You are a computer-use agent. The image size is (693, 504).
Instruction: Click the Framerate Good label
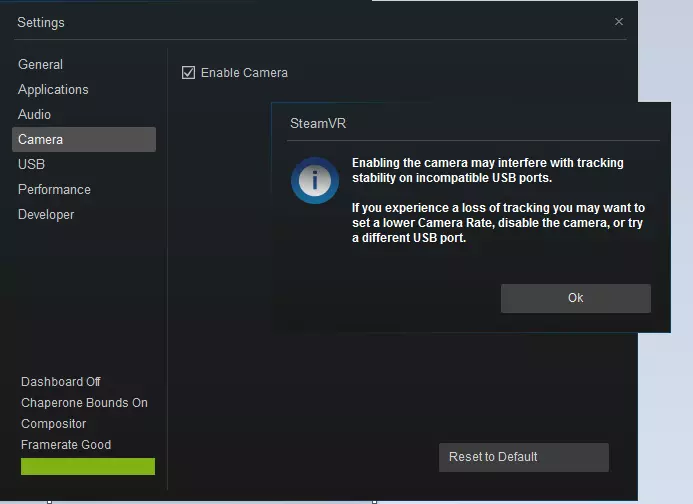click(66, 445)
